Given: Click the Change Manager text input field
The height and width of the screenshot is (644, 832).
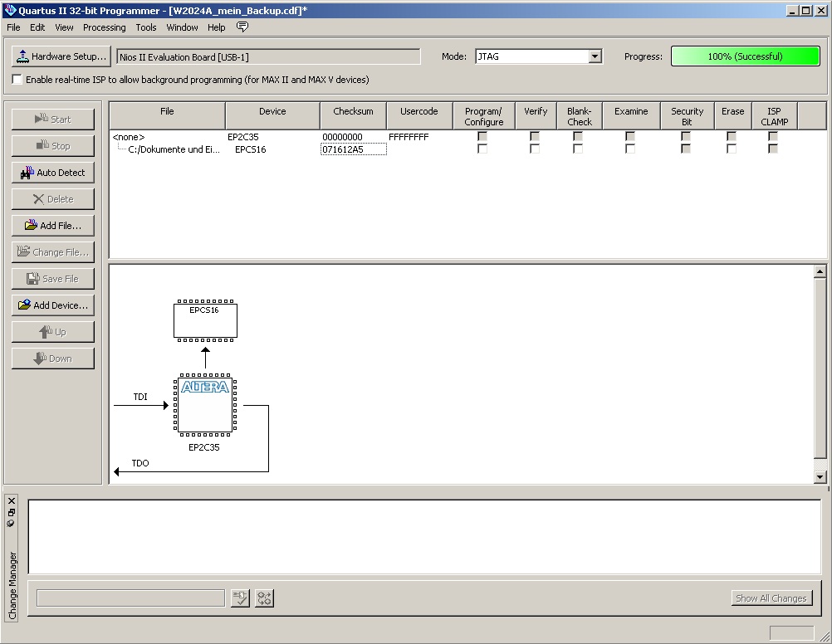Looking at the screenshot, I should 130,598.
